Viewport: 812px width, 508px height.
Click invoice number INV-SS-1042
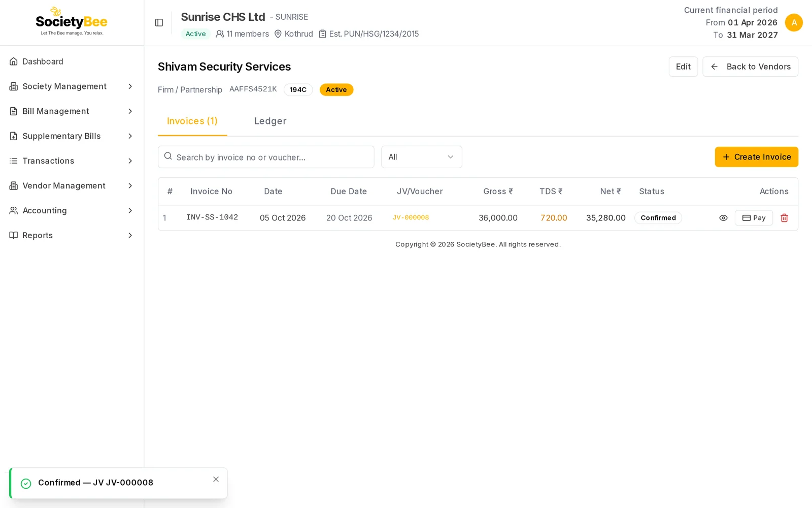212,217
